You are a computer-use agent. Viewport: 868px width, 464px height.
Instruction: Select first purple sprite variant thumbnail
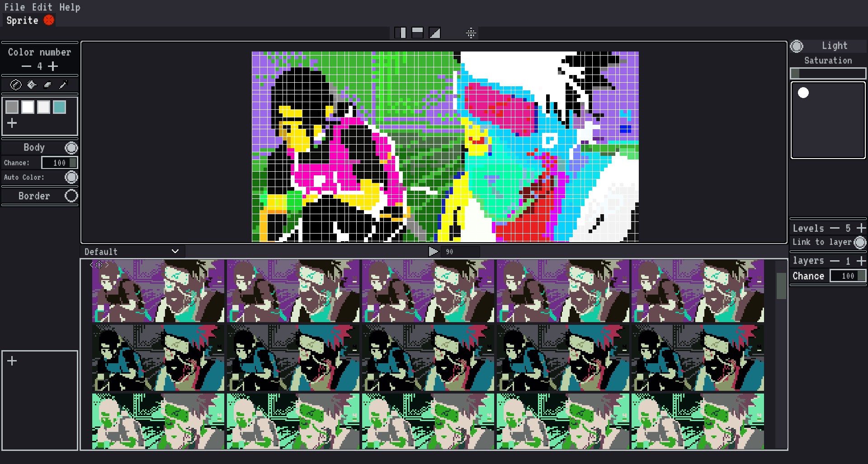158,291
